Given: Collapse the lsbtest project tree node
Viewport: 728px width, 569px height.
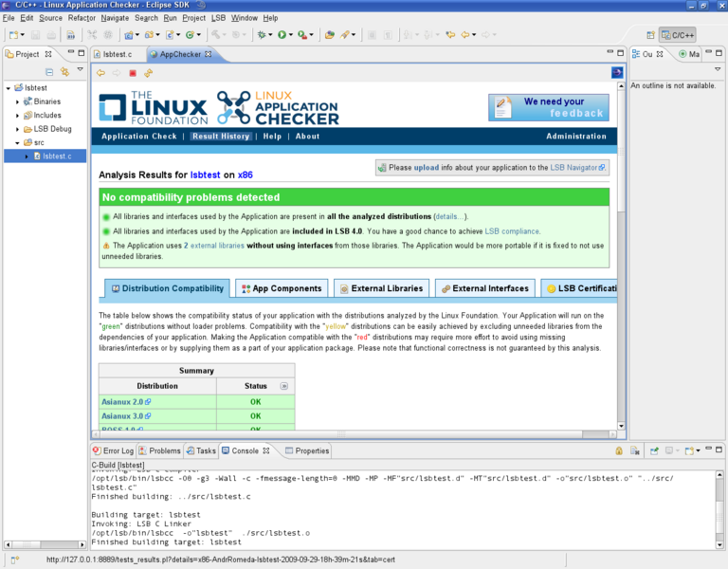Looking at the screenshot, I should (x=9, y=88).
